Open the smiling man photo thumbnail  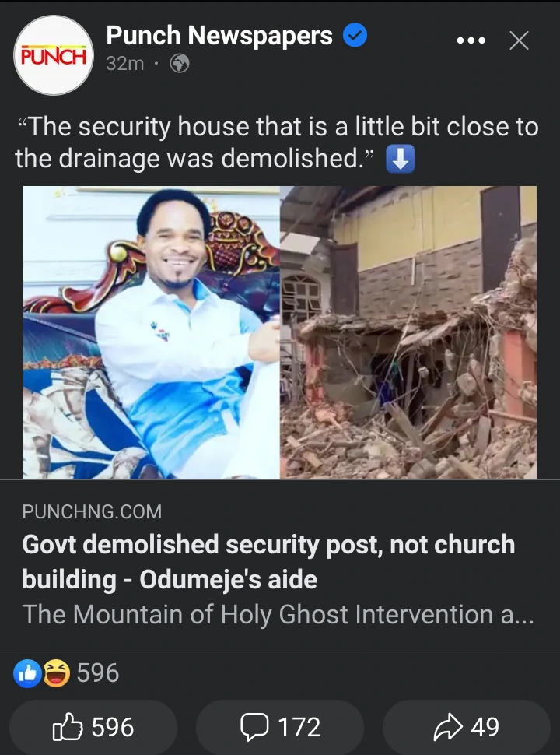152,332
